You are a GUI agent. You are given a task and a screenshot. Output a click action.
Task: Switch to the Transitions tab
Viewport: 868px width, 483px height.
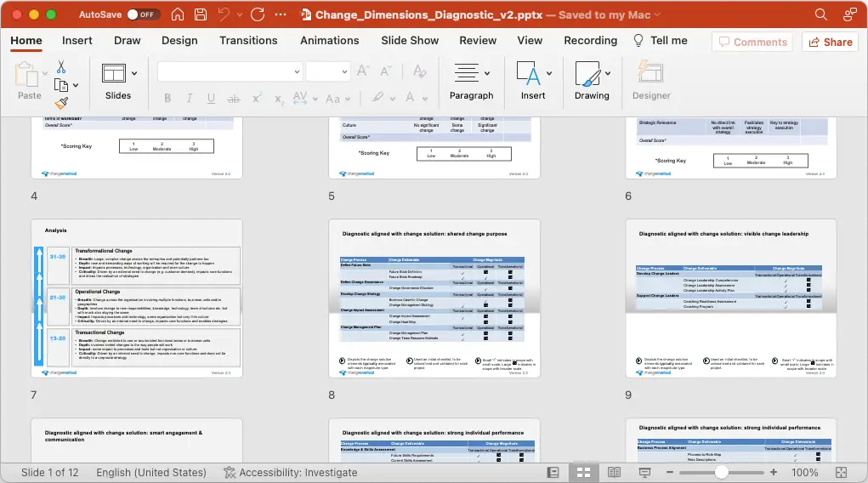tap(248, 41)
